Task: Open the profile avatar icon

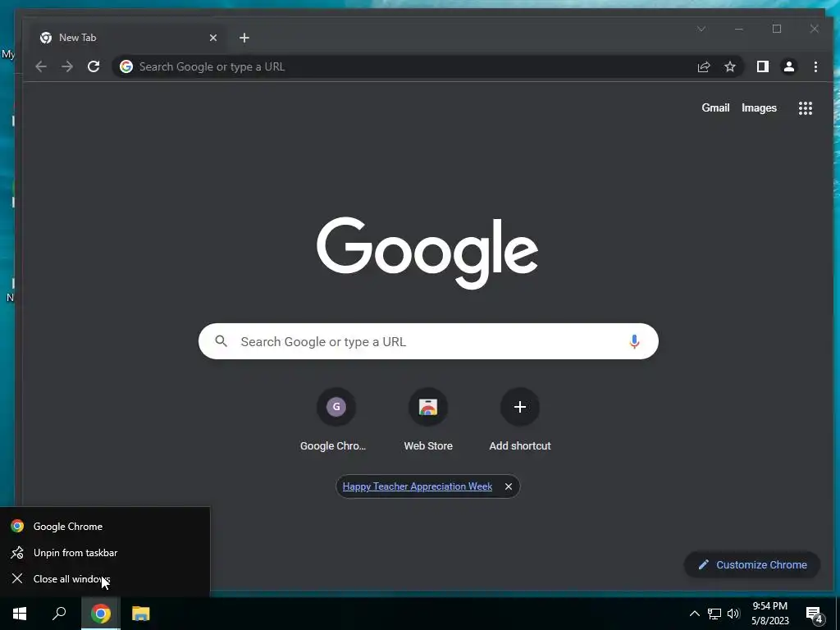Action: click(789, 66)
